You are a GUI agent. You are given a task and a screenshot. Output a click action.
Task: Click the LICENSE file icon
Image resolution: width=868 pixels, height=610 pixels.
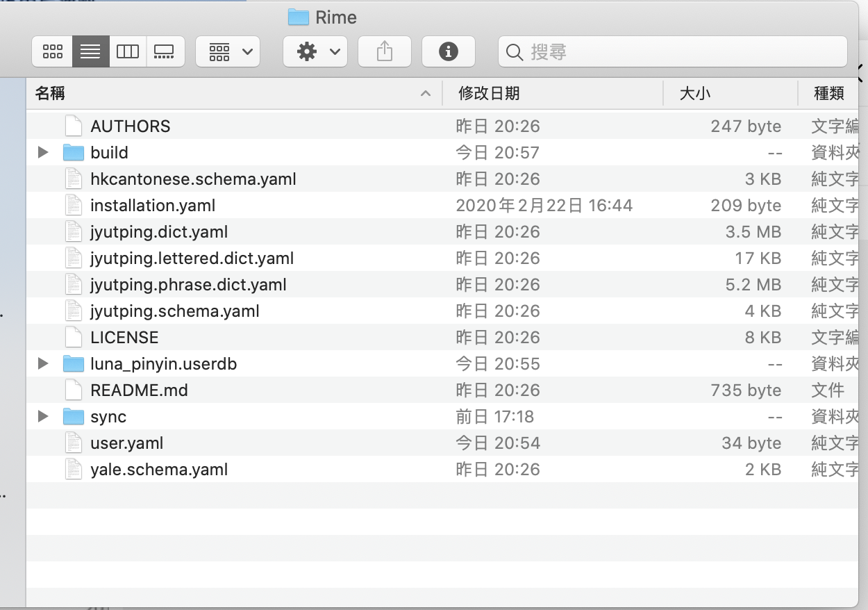click(x=74, y=337)
